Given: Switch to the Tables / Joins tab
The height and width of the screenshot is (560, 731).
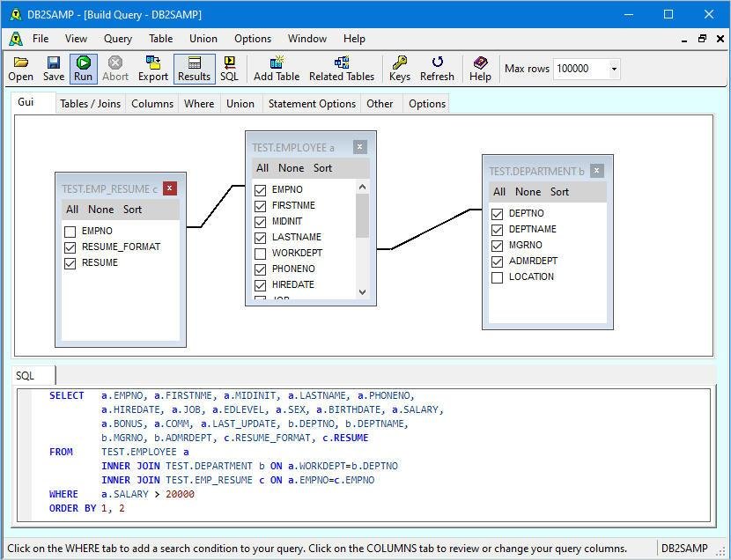Looking at the screenshot, I should tap(90, 104).
